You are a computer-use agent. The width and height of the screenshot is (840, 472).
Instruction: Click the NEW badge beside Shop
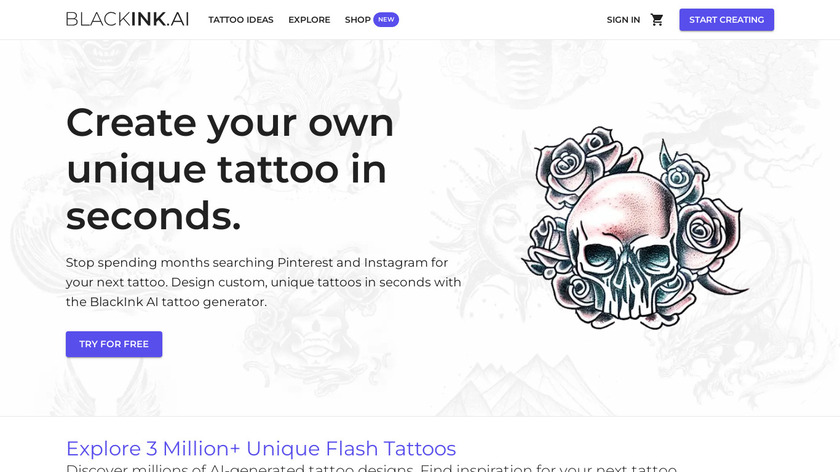386,20
